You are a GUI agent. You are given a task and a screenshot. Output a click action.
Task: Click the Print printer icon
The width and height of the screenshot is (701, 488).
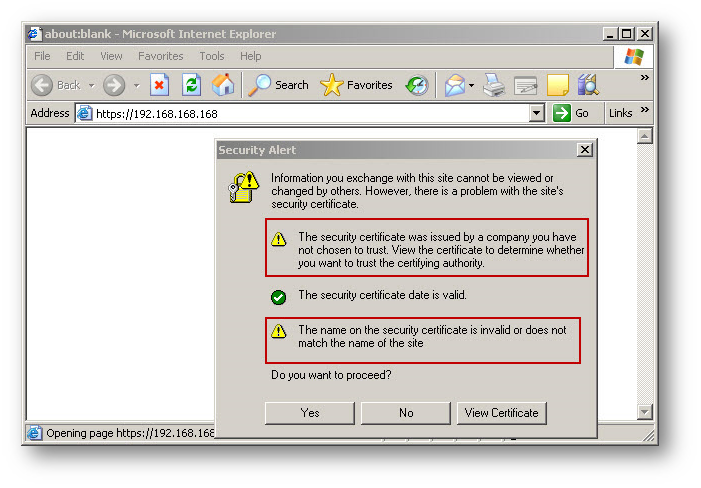click(494, 85)
